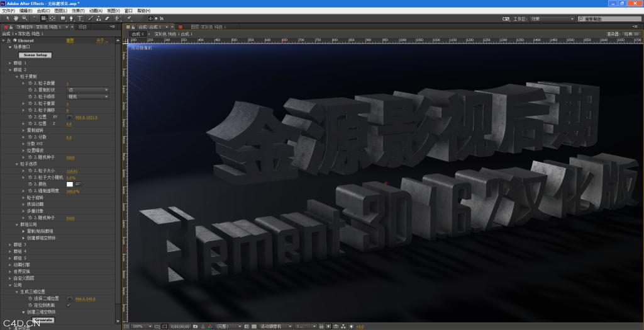This screenshot has height=330, width=644.
Task: Toggle stopwatch for 2. 粒子大小
Action: [30, 171]
